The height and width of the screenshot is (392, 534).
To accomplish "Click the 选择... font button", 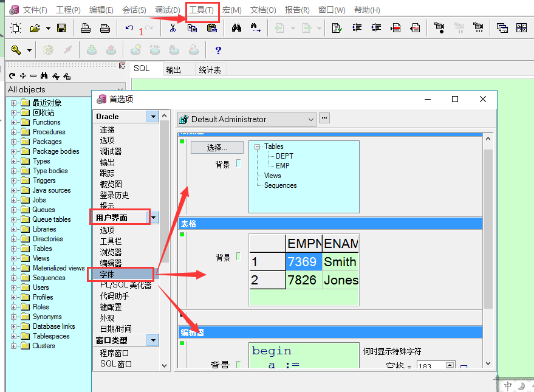I will [x=217, y=148].
